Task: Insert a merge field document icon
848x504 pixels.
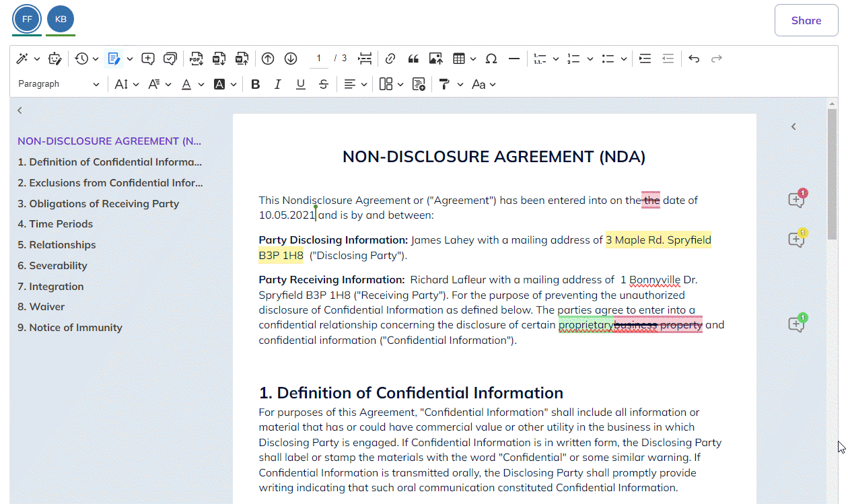Action: click(419, 84)
